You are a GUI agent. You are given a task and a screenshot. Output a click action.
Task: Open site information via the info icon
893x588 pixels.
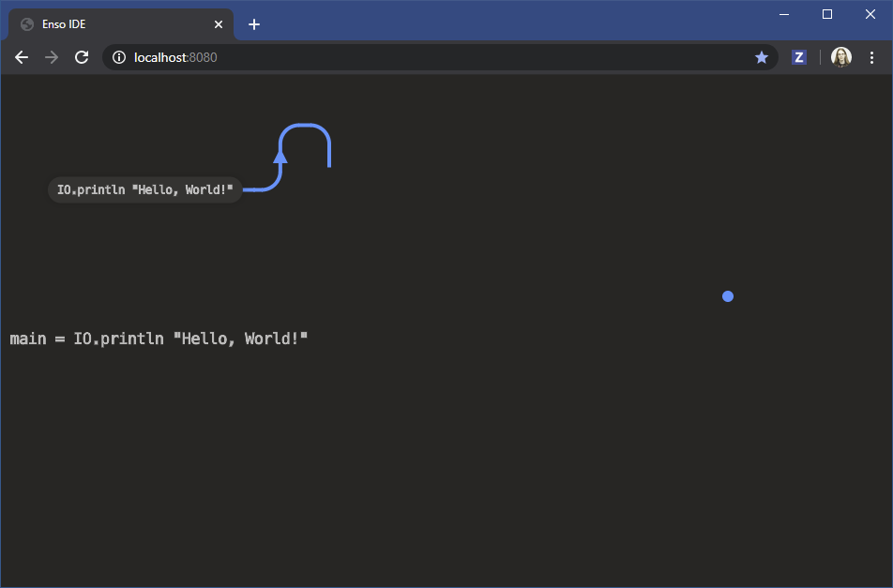tap(118, 57)
